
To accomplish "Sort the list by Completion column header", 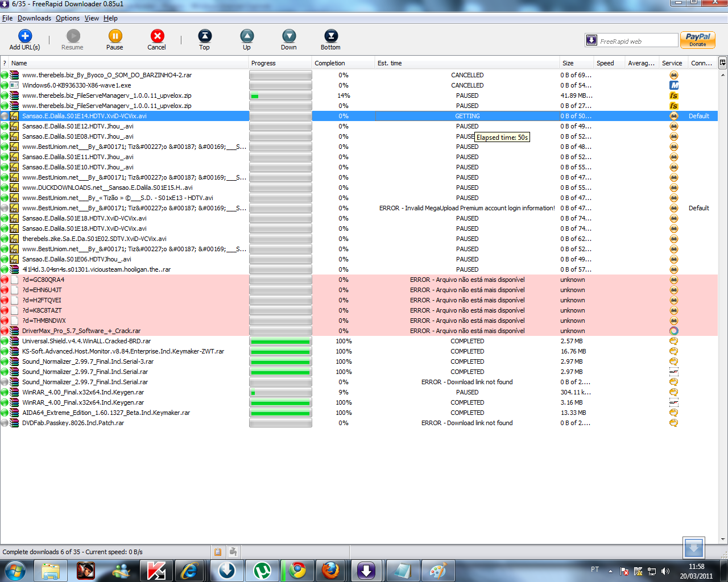I will coord(330,63).
